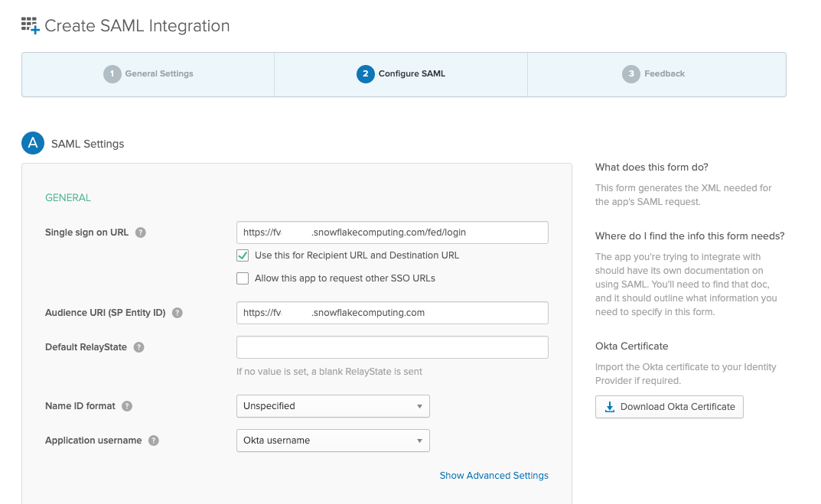Click the GENERAL section heading

point(68,198)
